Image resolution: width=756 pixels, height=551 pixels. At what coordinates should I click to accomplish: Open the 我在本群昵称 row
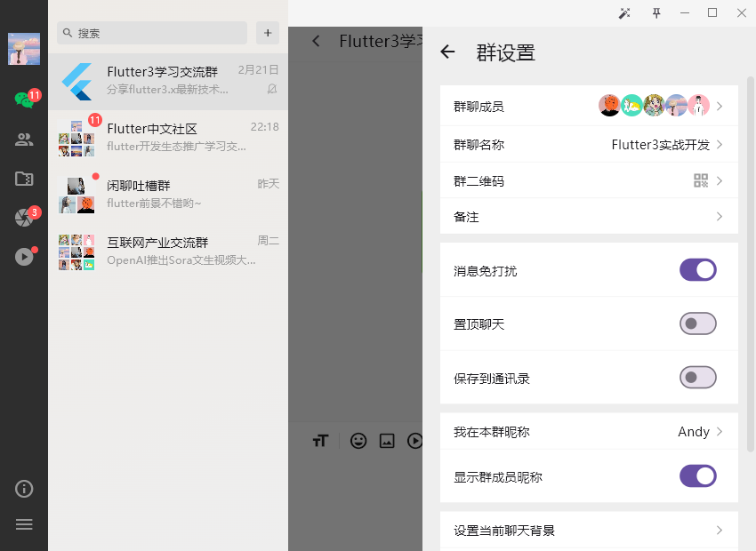pos(589,431)
